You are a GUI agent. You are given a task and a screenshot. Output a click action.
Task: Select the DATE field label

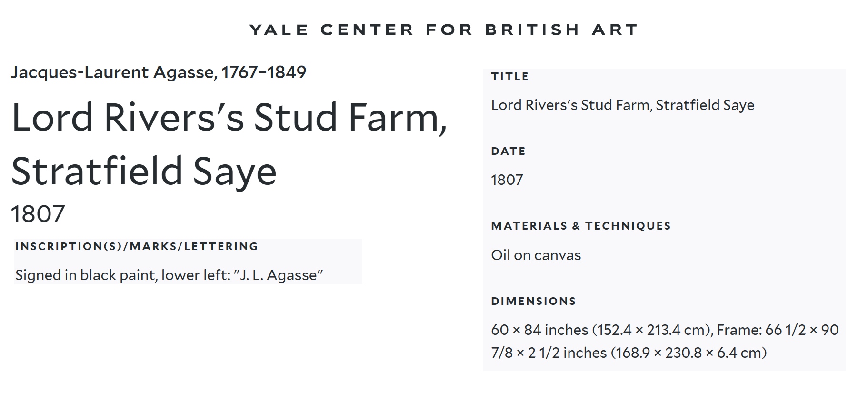click(x=508, y=151)
